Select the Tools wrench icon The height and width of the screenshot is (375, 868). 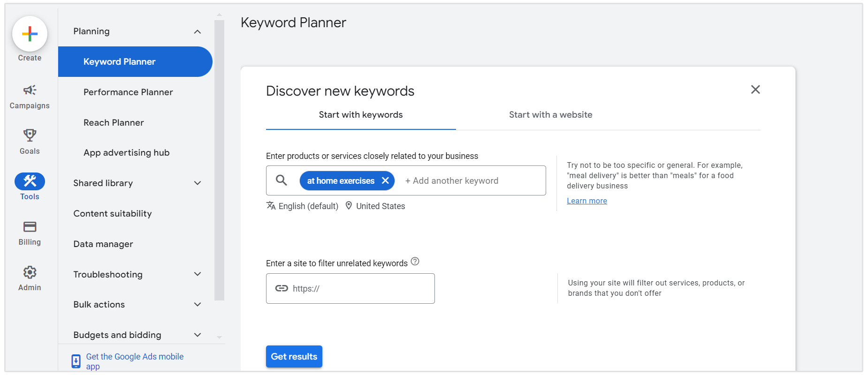click(30, 181)
